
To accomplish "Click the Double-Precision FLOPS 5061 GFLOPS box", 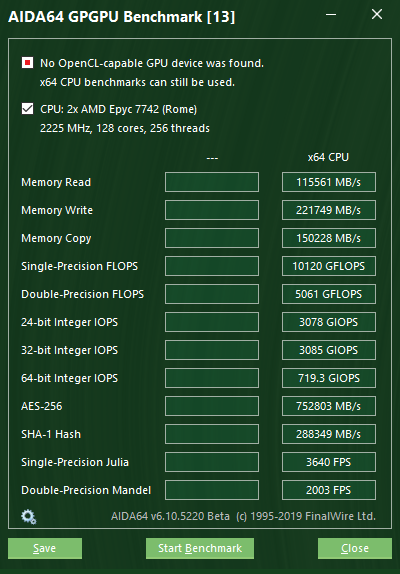I will click(x=329, y=294).
